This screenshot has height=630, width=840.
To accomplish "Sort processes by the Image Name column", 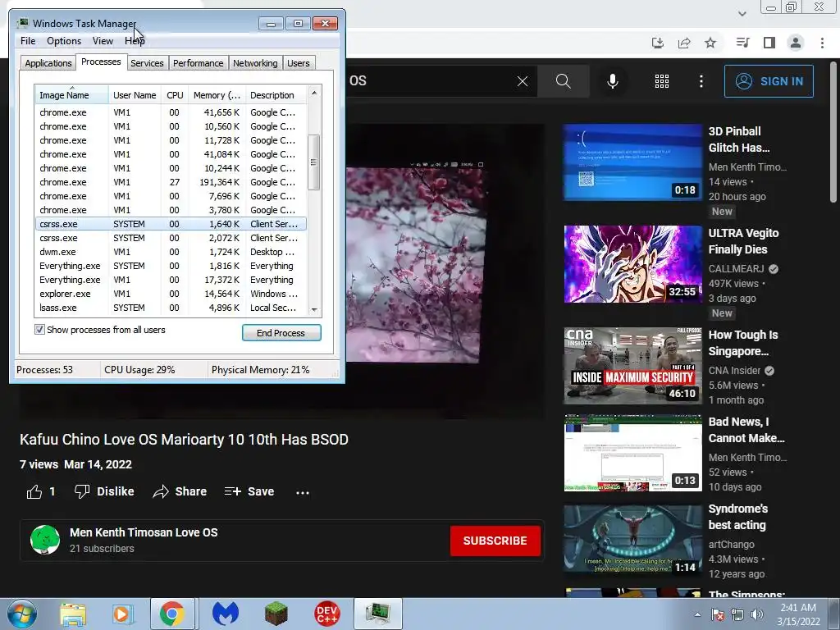I will coord(72,95).
